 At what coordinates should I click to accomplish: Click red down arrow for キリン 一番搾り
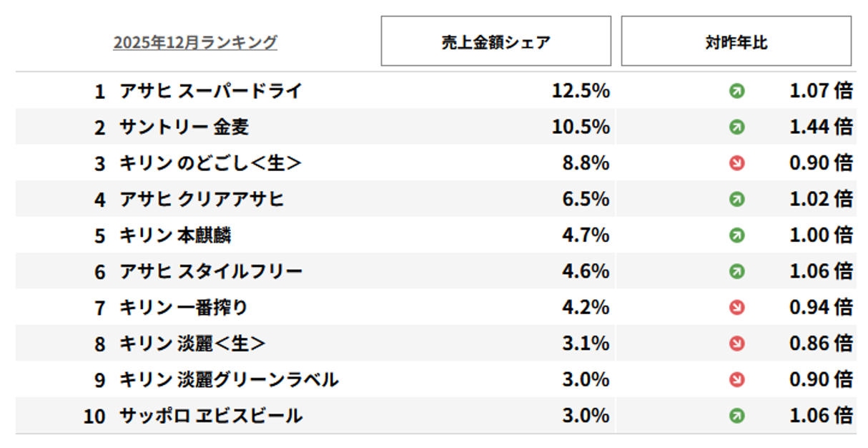736,307
